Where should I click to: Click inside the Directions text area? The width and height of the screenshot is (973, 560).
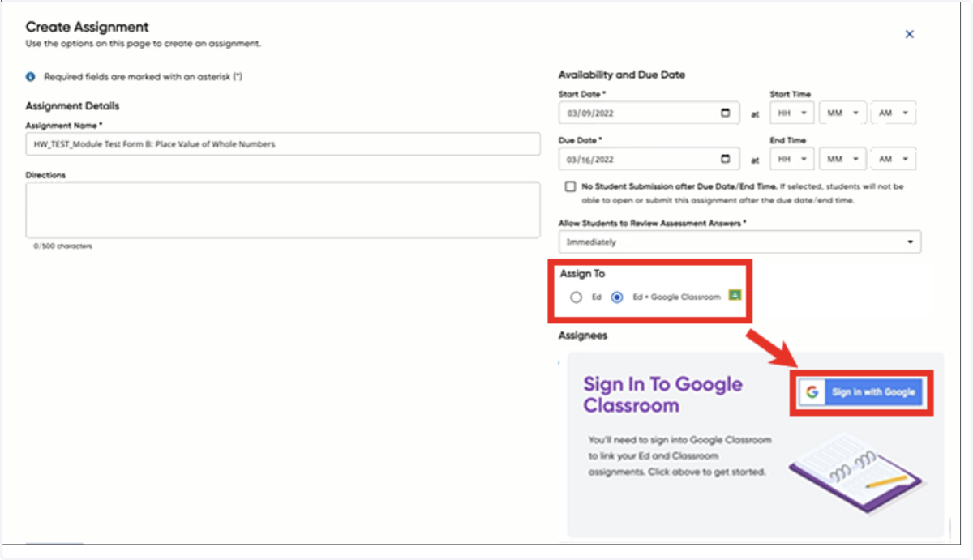283,210
